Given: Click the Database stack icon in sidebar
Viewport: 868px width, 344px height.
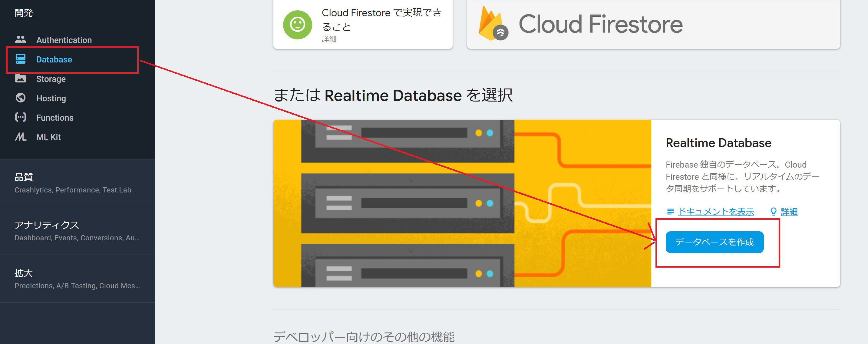Looking at the screenshot, I should pyautogui.click(x=21, y=59).
